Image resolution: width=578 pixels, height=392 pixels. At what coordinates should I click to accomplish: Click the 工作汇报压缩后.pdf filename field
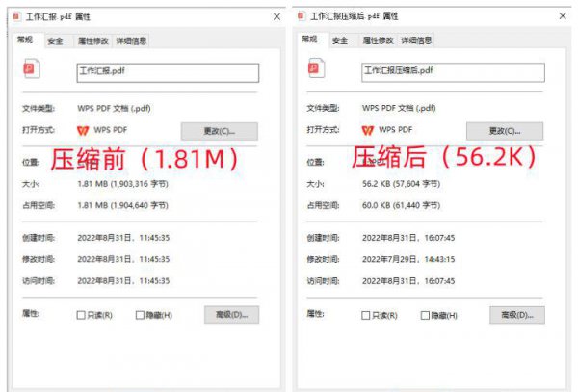[453, 72]
